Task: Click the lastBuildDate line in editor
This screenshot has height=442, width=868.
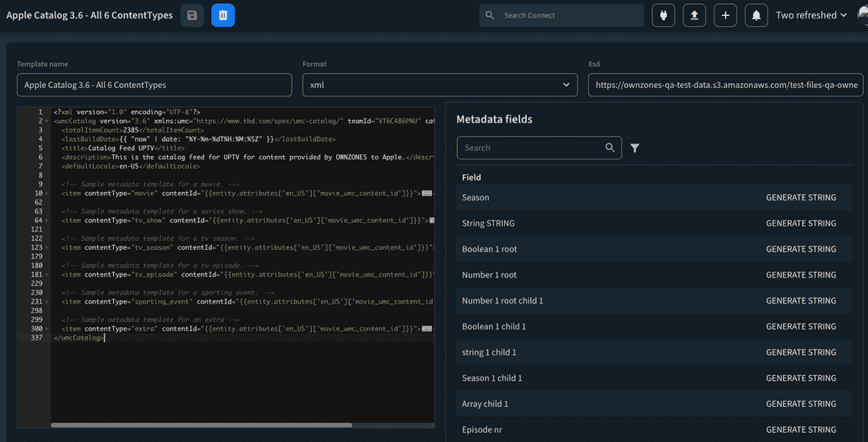Action: [x=199, y=139]
